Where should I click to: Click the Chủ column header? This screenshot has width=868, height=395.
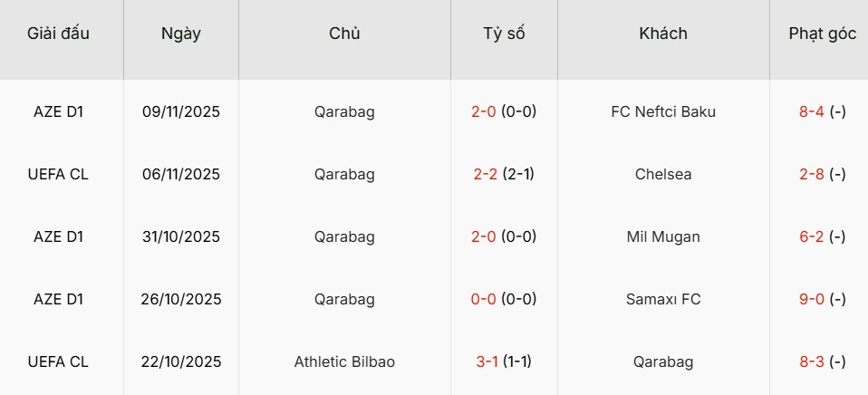click(344, 34)
